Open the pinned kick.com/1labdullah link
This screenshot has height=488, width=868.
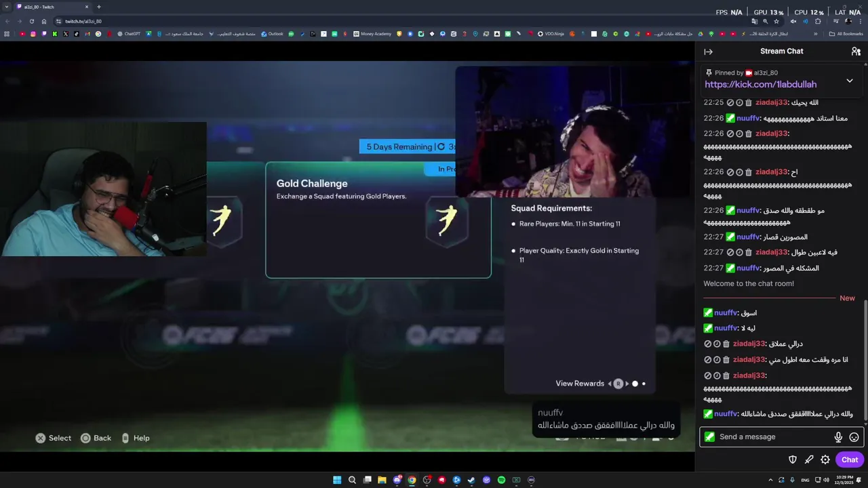coord(760,85)
